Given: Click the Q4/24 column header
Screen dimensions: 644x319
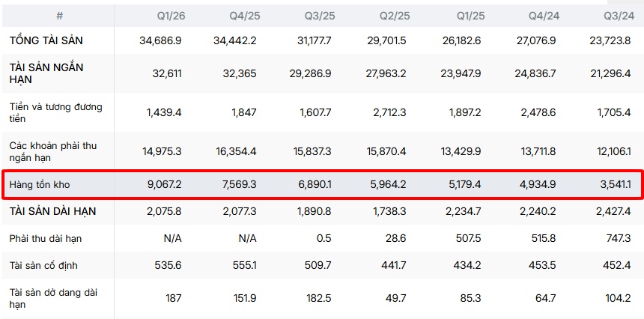Looking at the screenshot, I should 544,16.
